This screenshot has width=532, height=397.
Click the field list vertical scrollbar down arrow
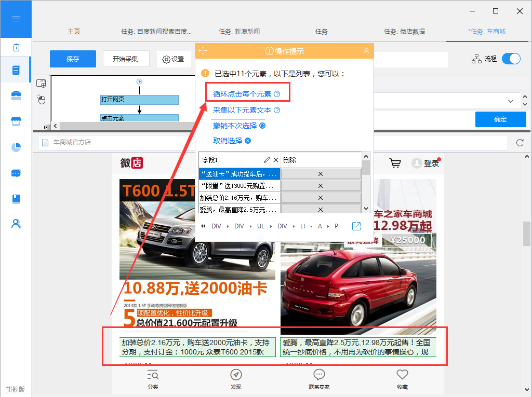(x=366, y=209)
